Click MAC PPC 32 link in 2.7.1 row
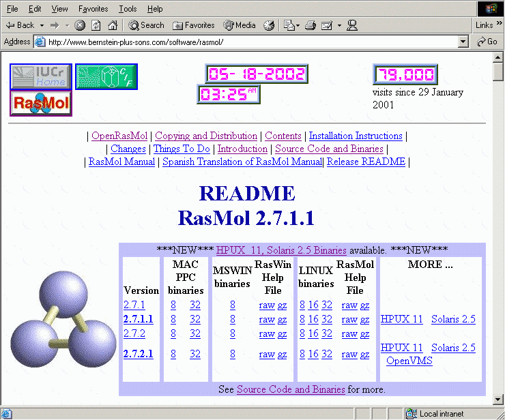The width and height of the screenshot is (505, 420). pyautogui.click(x=195, y=305)
